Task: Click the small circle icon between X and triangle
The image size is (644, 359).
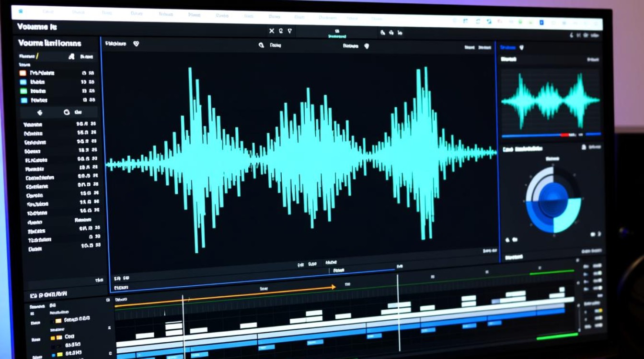Action: coord(281,31)
